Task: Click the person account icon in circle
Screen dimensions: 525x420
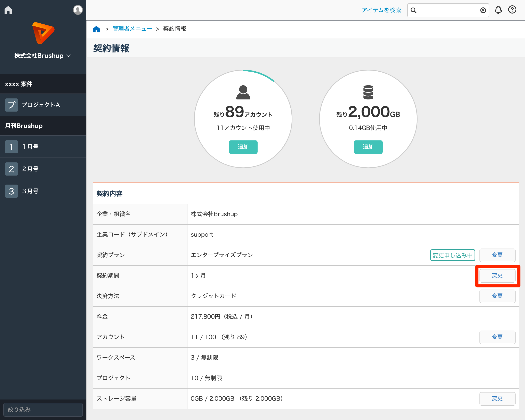Action: [x=243, y=92]
